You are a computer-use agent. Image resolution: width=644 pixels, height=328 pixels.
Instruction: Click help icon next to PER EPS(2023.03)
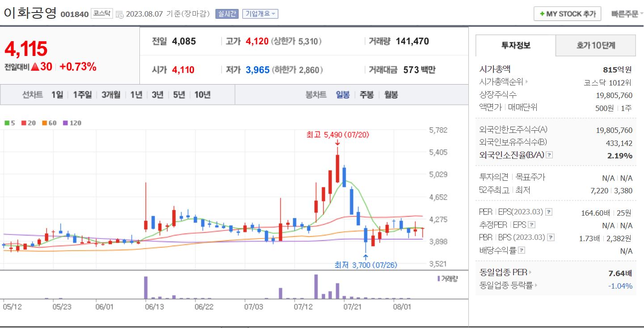point(549,212)
